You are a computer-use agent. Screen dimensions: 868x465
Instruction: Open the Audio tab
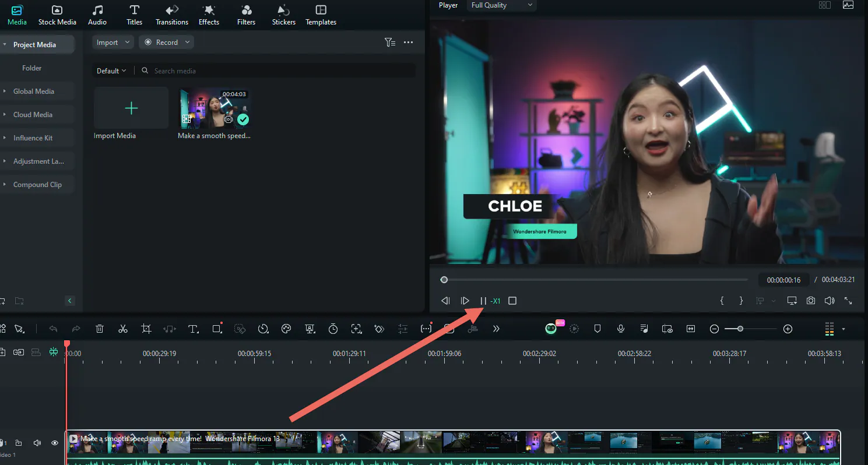click(97, 15)
